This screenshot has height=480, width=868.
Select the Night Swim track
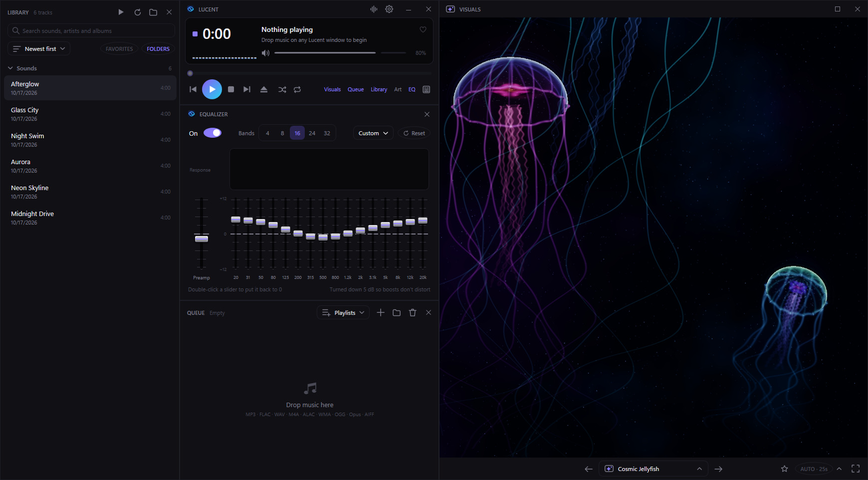click(x=90, y=140)
